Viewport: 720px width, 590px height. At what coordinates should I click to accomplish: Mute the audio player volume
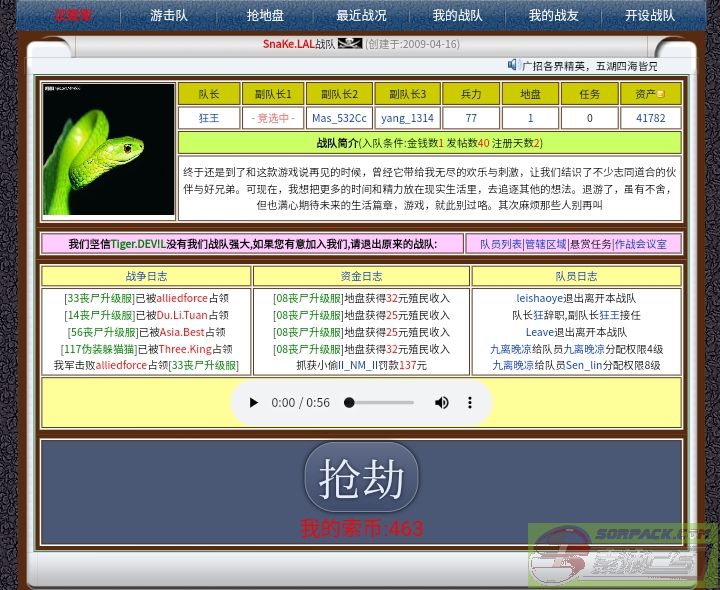click(441, 403)
